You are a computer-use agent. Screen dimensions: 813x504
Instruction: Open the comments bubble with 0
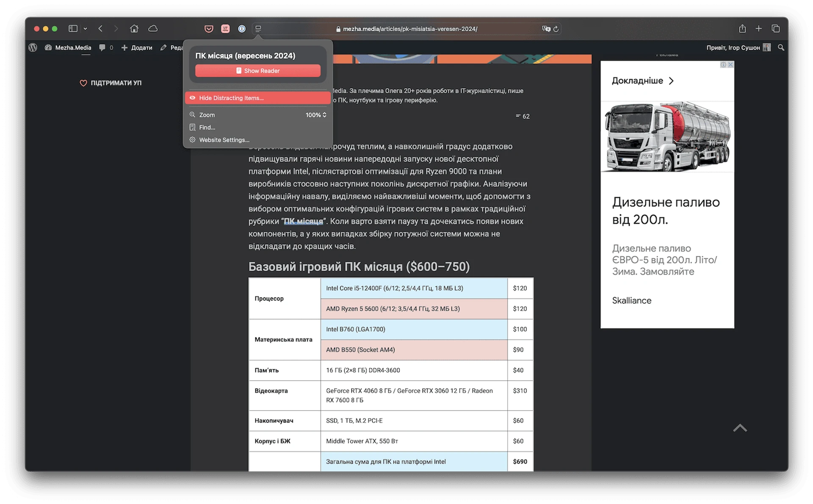point(106,47)
